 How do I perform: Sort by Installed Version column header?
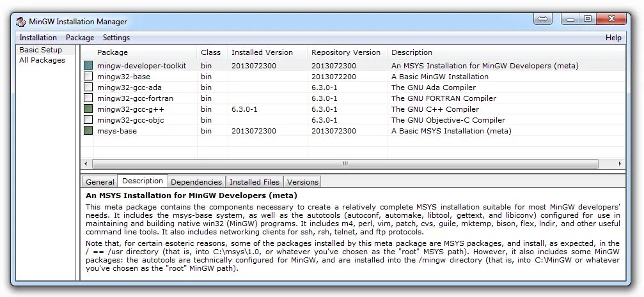pos(268,52)
